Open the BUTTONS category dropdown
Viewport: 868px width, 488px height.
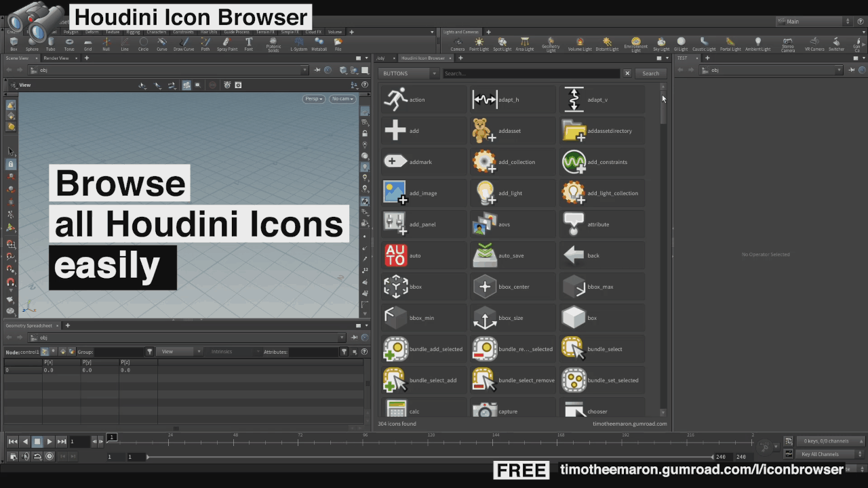(410, 73)
